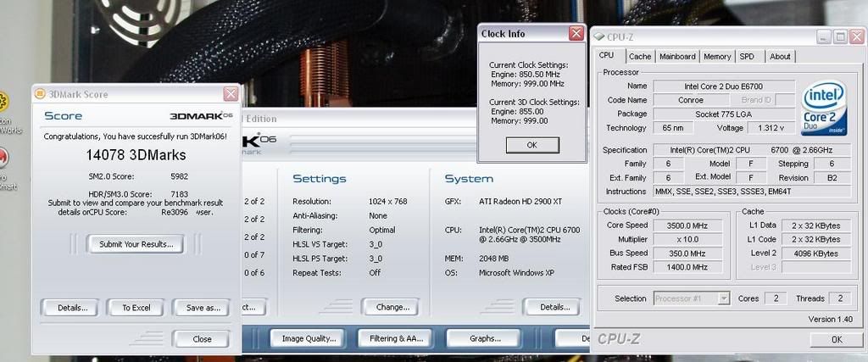Close the CPU-Z window with X
This screenshot has height=362, width=868.
coord(856,37)
